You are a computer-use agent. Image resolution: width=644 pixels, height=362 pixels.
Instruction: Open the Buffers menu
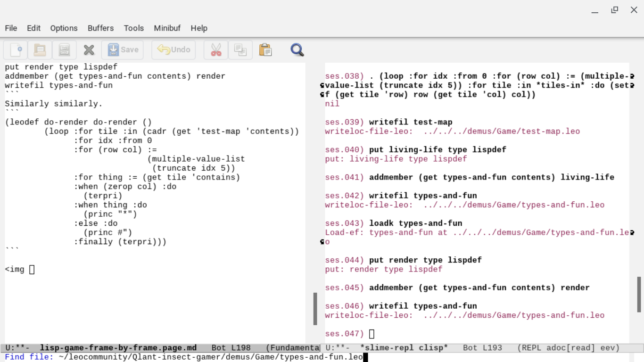click(x=100, y=28)
